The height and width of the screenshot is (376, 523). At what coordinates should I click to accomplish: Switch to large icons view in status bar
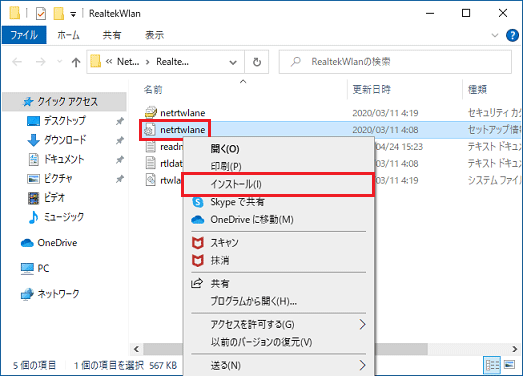(x=509, y=365)
